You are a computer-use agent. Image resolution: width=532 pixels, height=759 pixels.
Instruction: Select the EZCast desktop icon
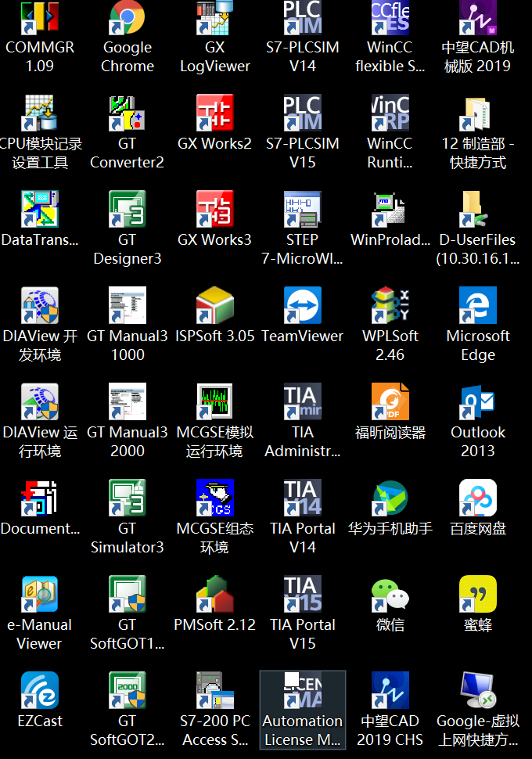(x=39, y=691)
